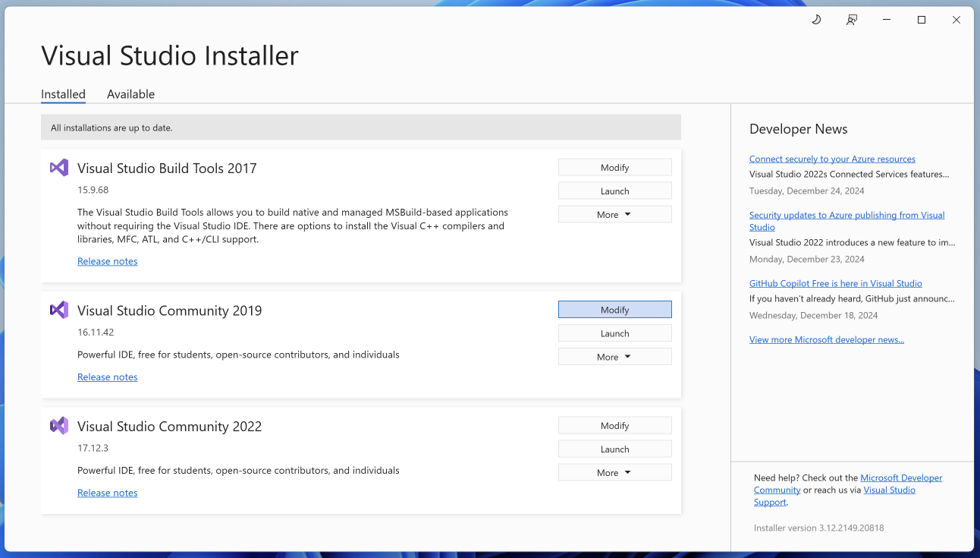
Task: Open More dropdown for Community 2019
Action: coord(614,357)
